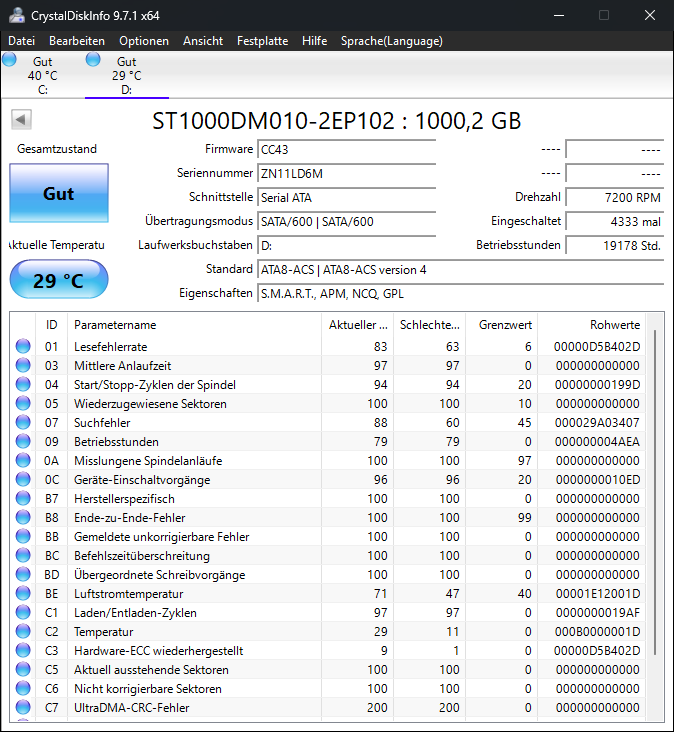This screenshot has width=674, height=732.
Task: Minimize the CrystalDiskInfo window
Action: (x=559, y=15)
